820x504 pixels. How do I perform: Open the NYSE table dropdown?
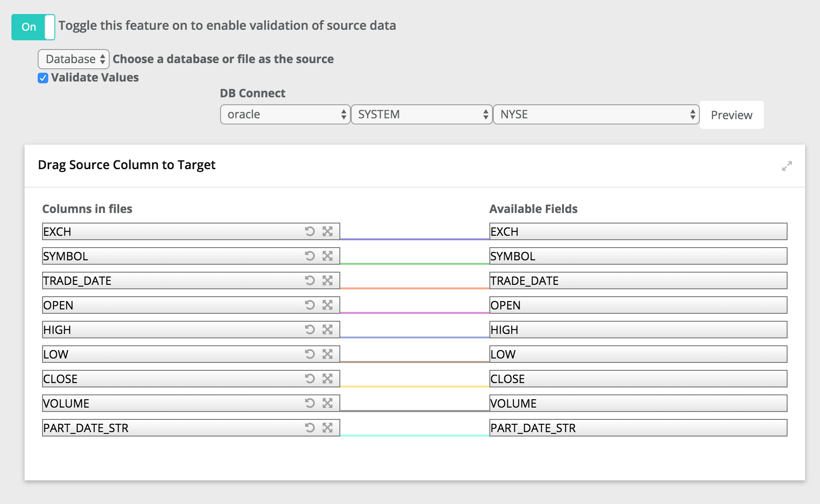pos(595,114)
